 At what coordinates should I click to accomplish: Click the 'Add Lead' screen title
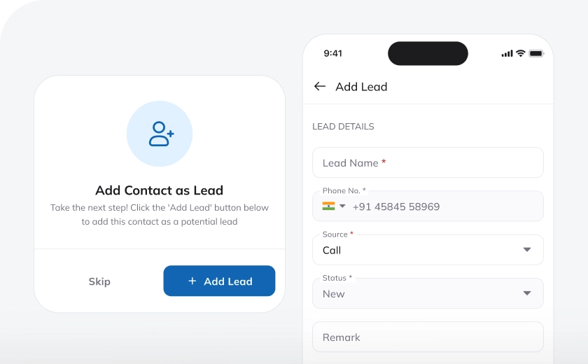click(361, 87)
